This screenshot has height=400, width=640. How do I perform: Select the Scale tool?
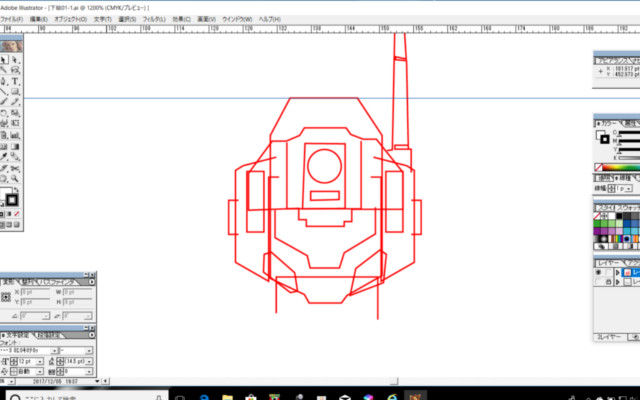tap(15, 113)
